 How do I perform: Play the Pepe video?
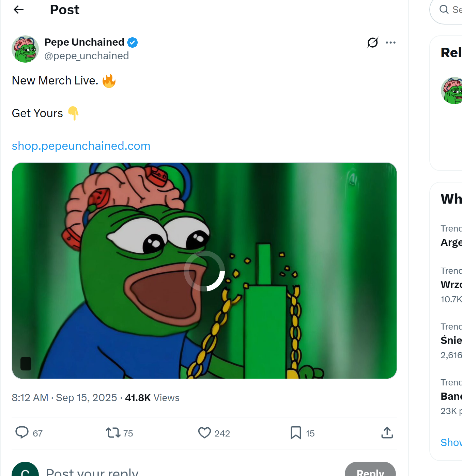204,271
